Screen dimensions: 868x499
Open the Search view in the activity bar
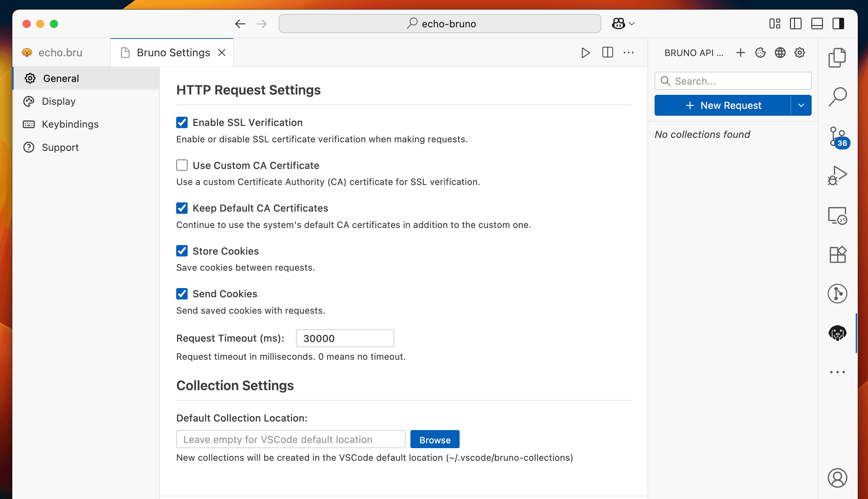pyautogui.click(x=837, y=96)
